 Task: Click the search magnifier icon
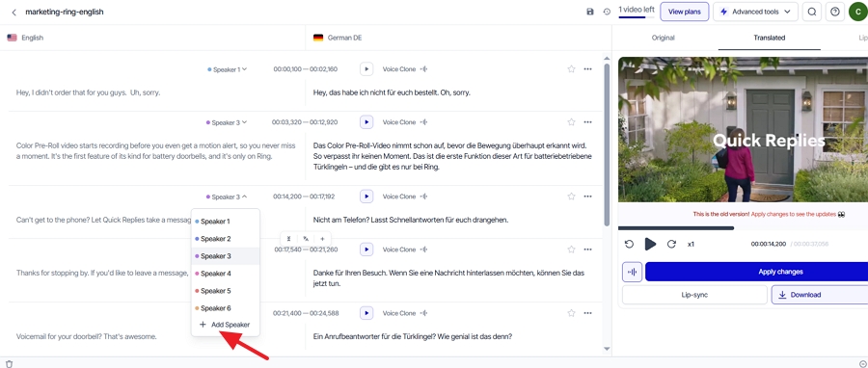point(811,12)
